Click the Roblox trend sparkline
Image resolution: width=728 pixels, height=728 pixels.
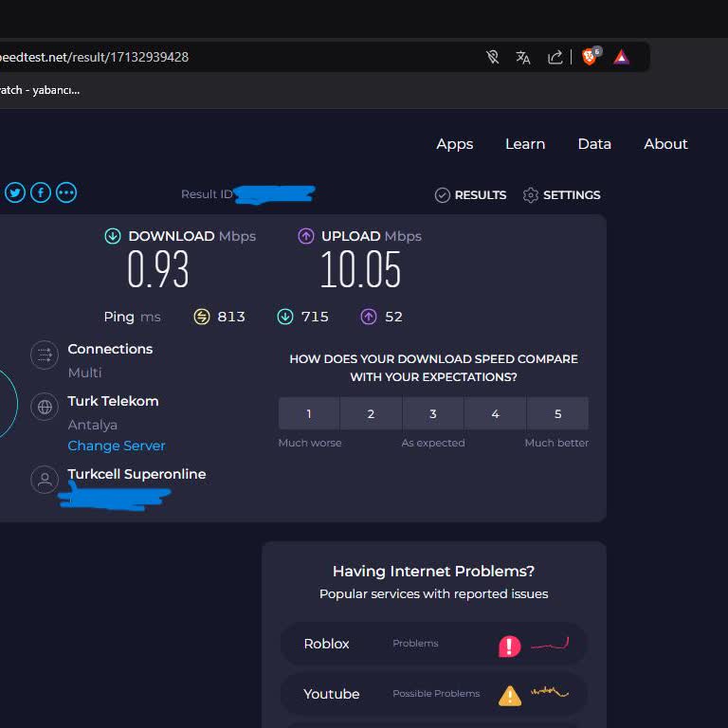click(x=550, y=644)
